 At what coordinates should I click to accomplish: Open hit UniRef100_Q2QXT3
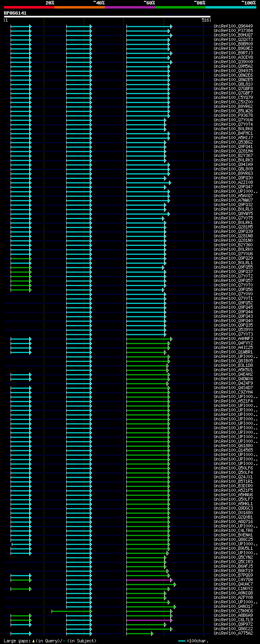(233, 40)
